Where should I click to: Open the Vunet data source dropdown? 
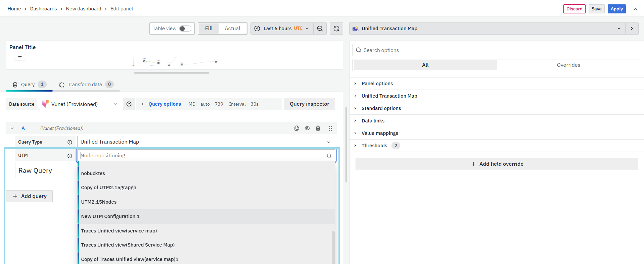[80, 104]
